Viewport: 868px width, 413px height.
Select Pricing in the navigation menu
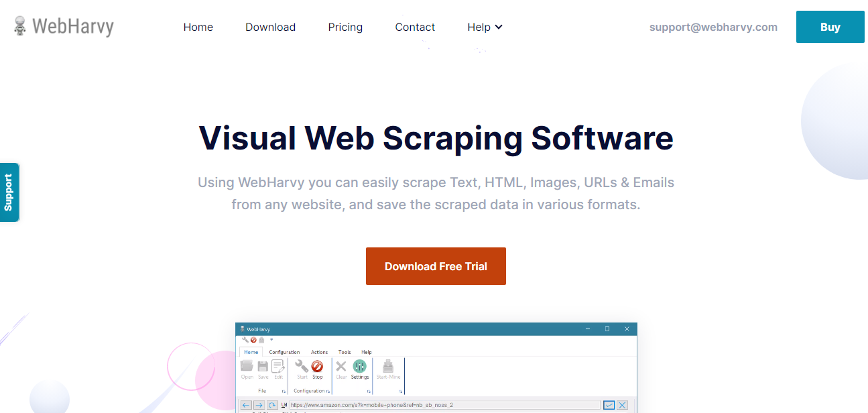[345, 27]
